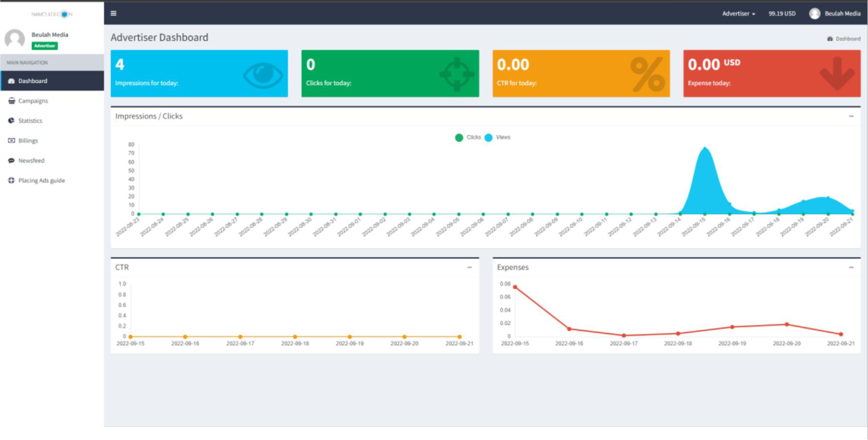Viewport: 868px width, 440px height.
Task: Open the Advertiser role dropdown
Action: [738, 14]
